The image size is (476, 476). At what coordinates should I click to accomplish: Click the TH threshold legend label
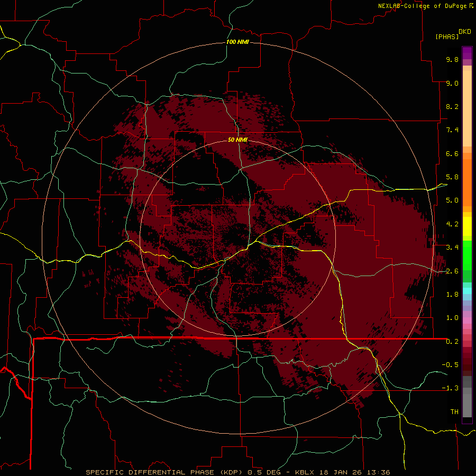pyautogui.click(x=454, y=412)
